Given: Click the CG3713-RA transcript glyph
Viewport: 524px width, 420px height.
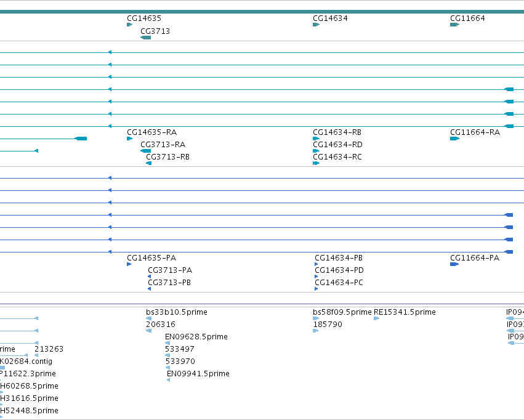Looking at the screenshot, I should point(146,151).
